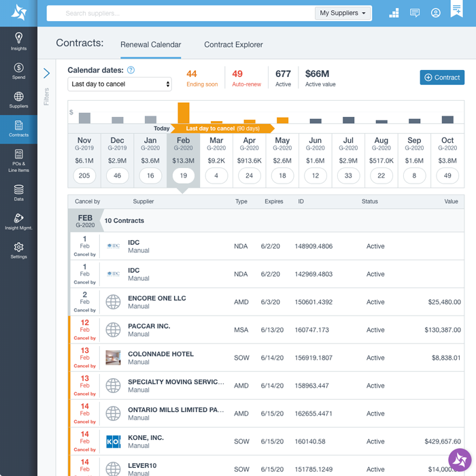Open the Last day to cancel dropdown

click(x=120, y=84)
